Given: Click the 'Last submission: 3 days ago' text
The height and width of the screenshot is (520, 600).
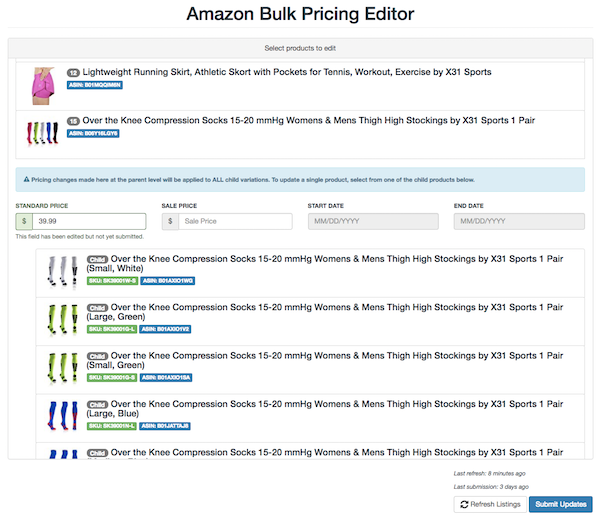Looking at the screenshot, I should [491, 487].
